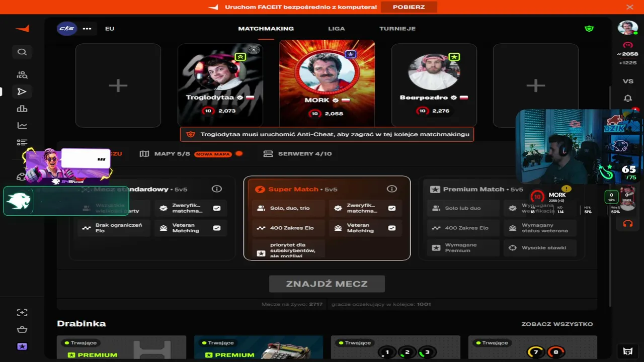
Task: Show info for Mecz standardowy
Action: [x=217, y=189]
